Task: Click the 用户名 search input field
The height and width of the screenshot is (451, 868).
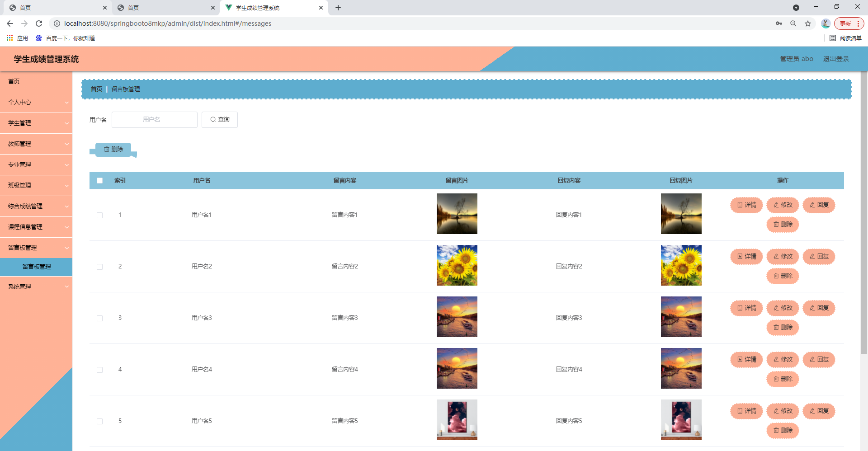Action: pyautogui.click(x=155, y=120)
